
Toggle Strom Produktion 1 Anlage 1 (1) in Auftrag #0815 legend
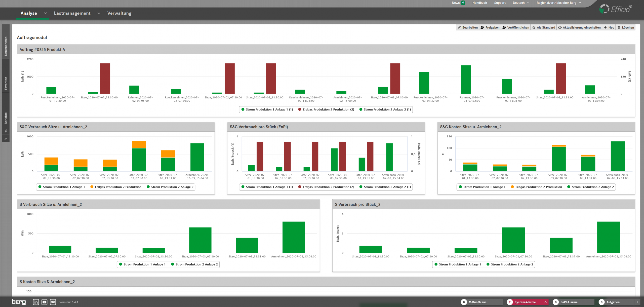coord(267,109)
